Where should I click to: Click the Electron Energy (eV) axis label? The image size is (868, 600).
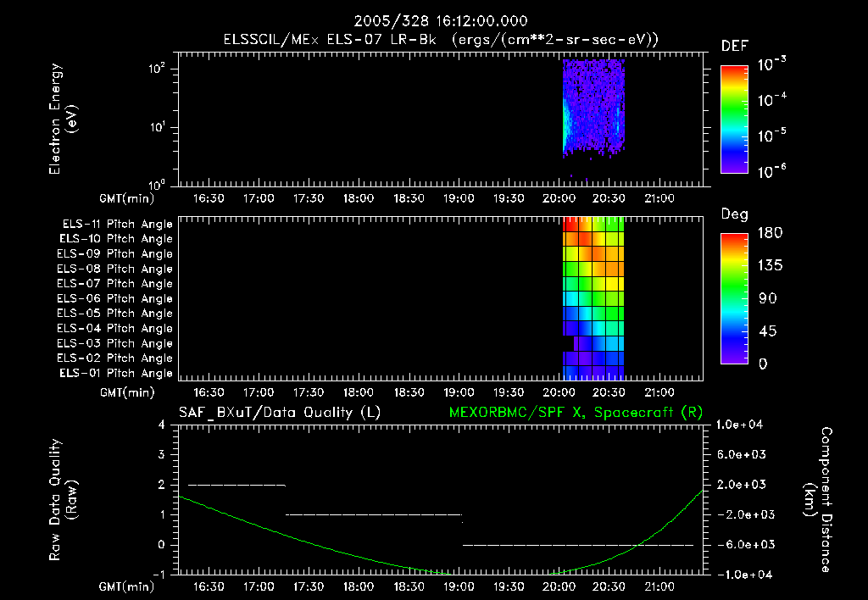[x=63, y=119]
